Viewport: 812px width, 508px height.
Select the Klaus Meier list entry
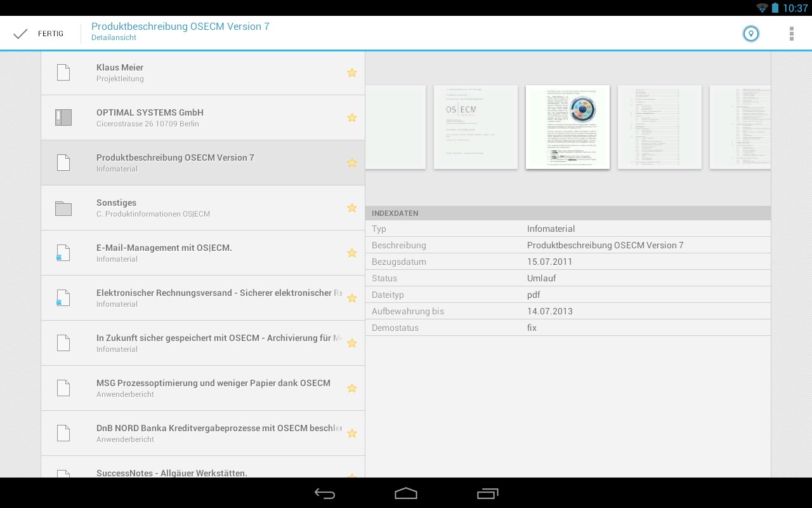pos(203,73)
